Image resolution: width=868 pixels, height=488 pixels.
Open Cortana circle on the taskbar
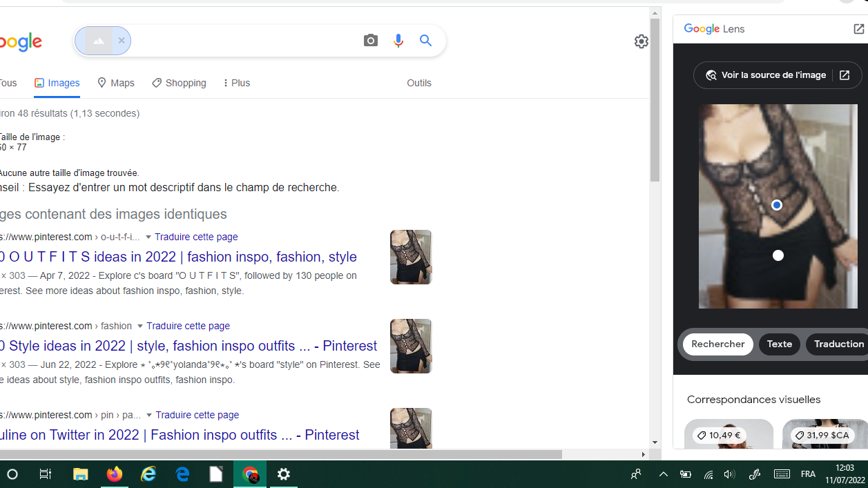click(x=12, y=474)
